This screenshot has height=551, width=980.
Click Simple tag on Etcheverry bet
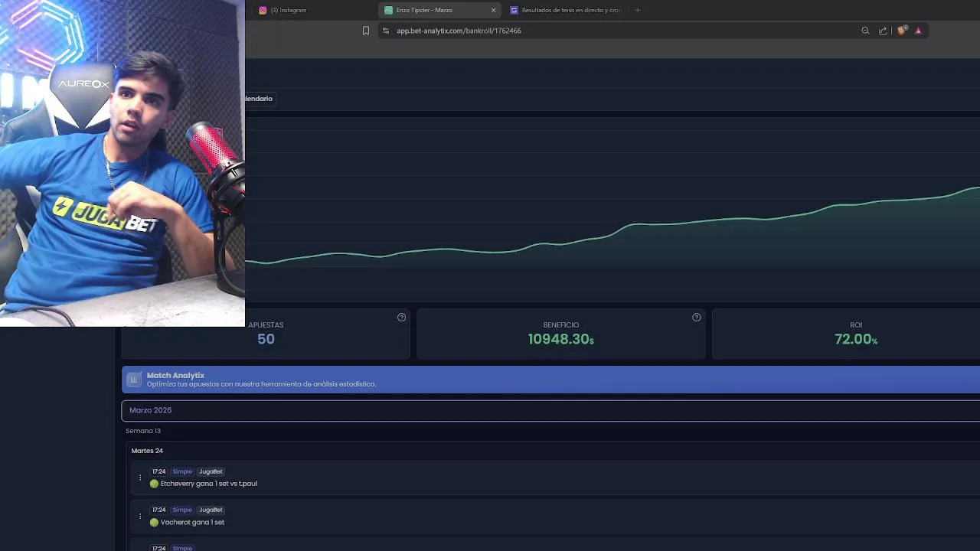click(182, 471)
